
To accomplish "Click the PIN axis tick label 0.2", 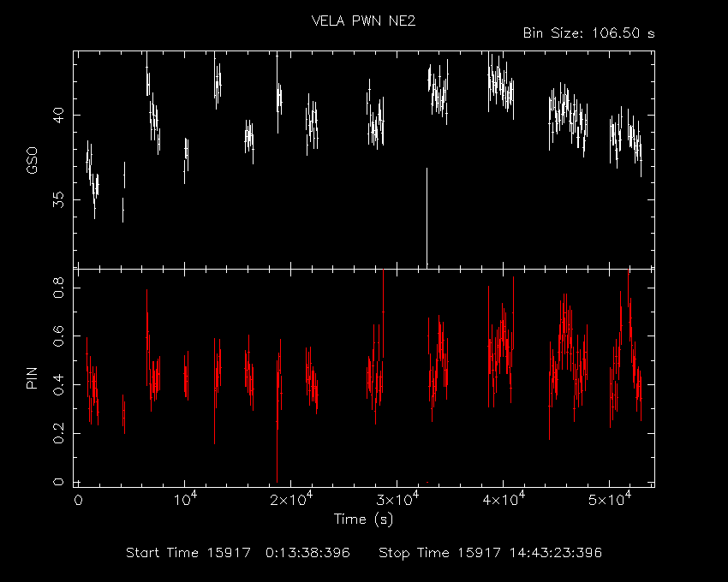I will point(58,433).
